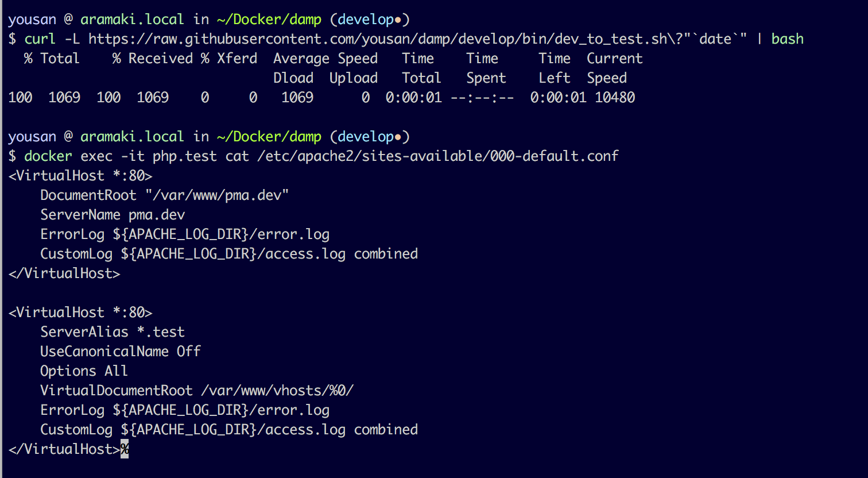
Task: Click ~/Docker/damp path in second prompt
Action: pyautogui.click(x=269, y=137)
